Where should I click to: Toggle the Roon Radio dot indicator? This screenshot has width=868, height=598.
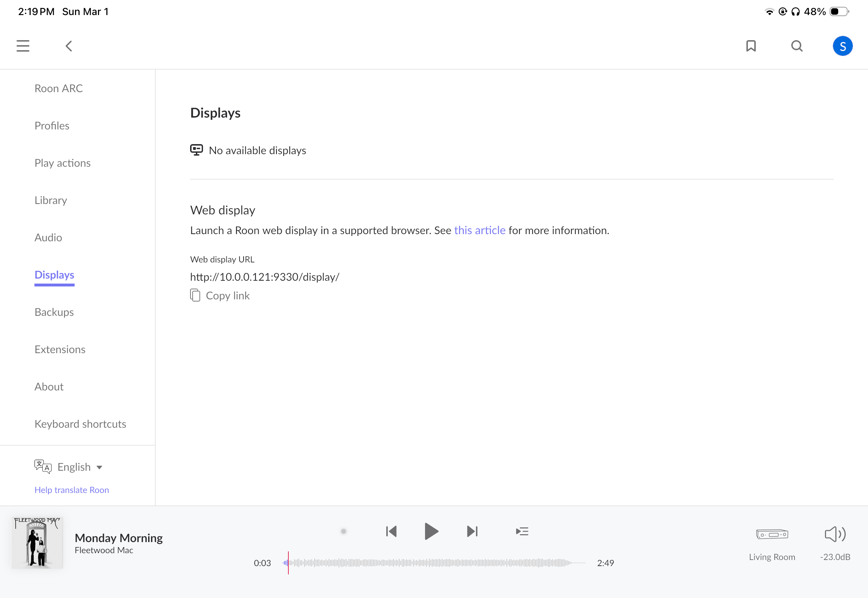click(x=344, y=531)
